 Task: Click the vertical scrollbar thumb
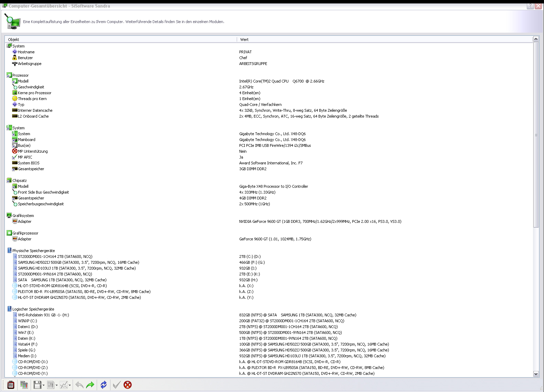[536, 135]
